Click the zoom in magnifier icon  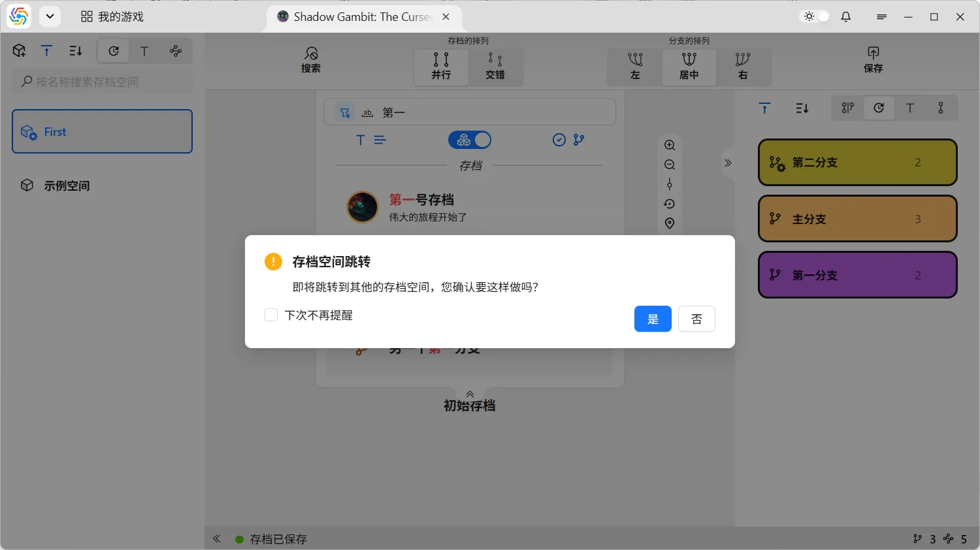[x=670, y=145]
